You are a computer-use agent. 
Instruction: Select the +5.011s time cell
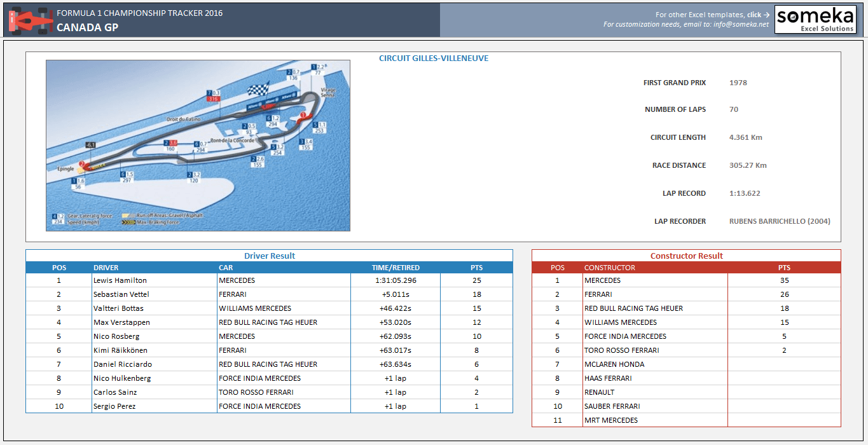pos(396,294)
